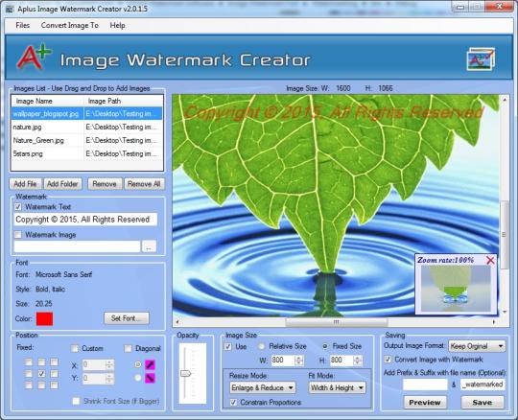The image size is (518, 420).
Task: Click the scroll-right arrow under the preview
Action: (x=494, y=322)
